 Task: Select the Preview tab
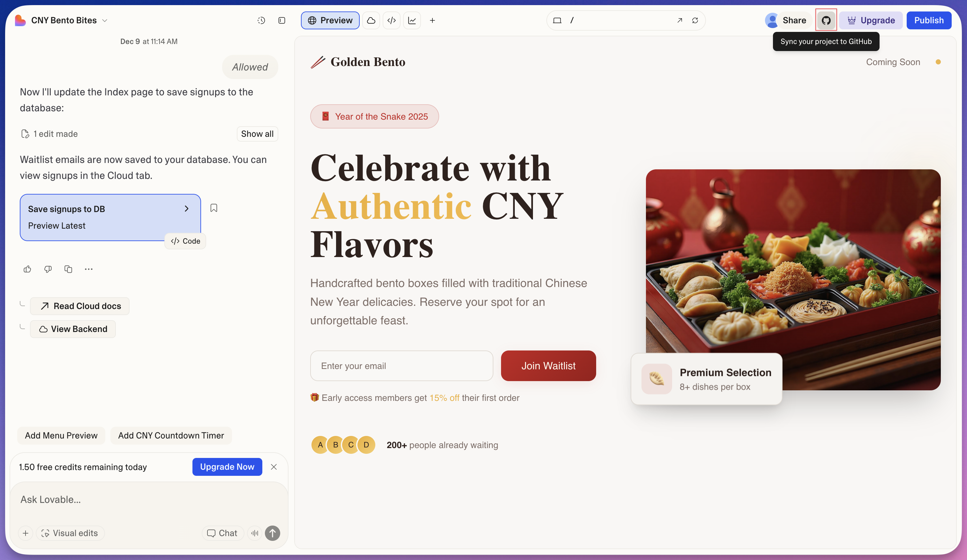[x=330, y=20]
